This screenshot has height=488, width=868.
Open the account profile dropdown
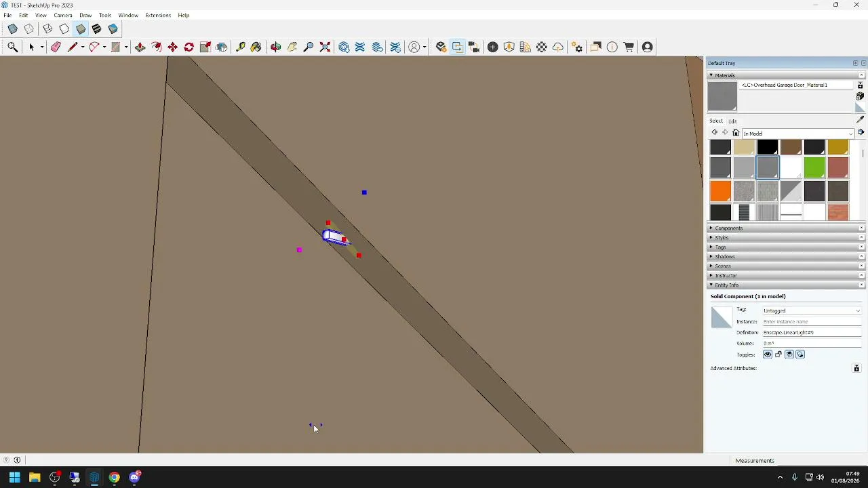tap(424, 47)
